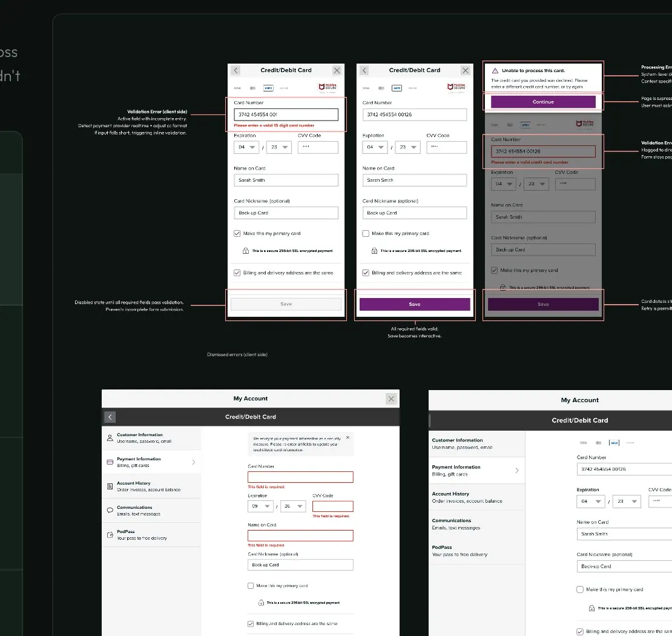The width and height of the screenshot is (672, 636).
Task: Click lock icon in right My Account form
Action: [x=591, y=608]
